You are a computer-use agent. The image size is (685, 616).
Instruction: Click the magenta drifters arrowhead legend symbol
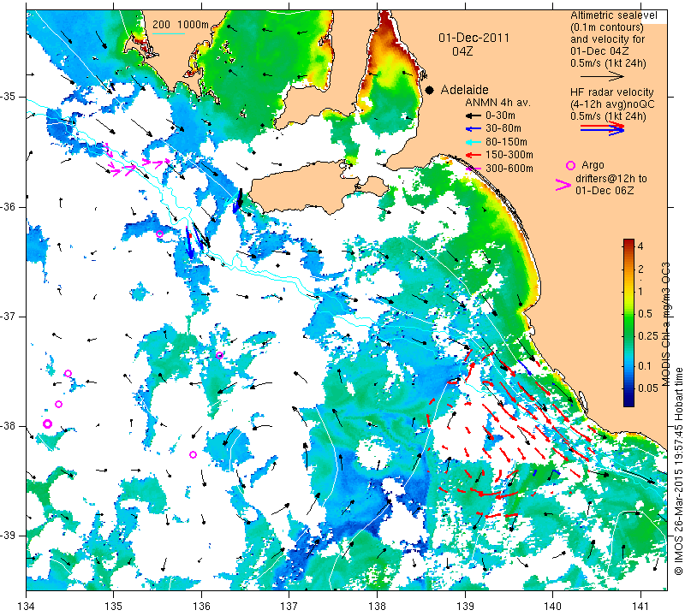click(x=563, y=185)
